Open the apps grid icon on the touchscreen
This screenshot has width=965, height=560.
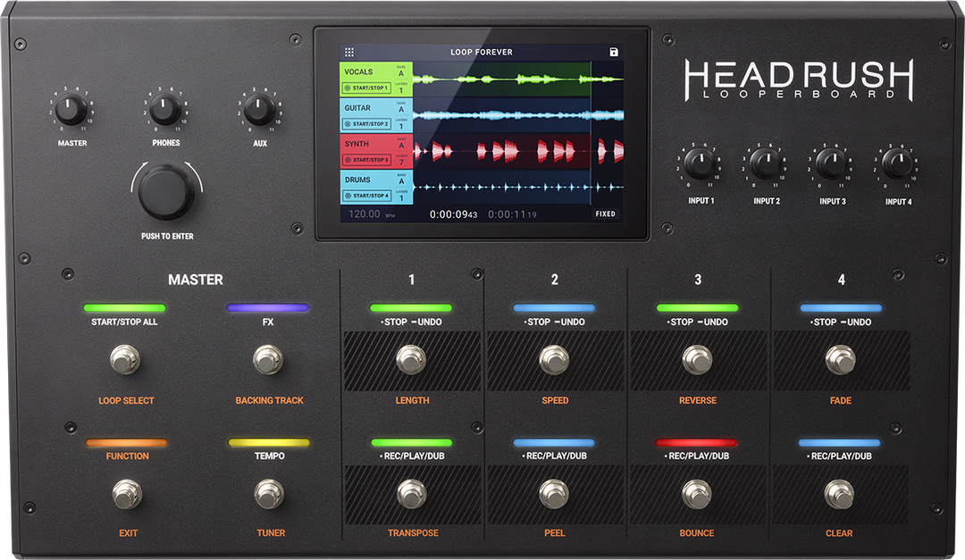click(349, 50)
